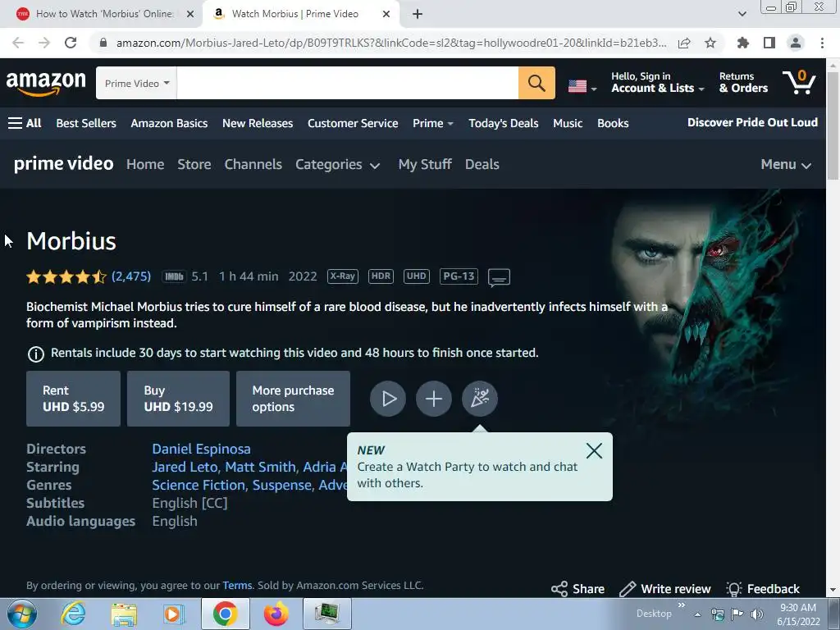Open the 2,475 reviews count link
The width and height of the screenshot is (840, 630).
point(131,276)
